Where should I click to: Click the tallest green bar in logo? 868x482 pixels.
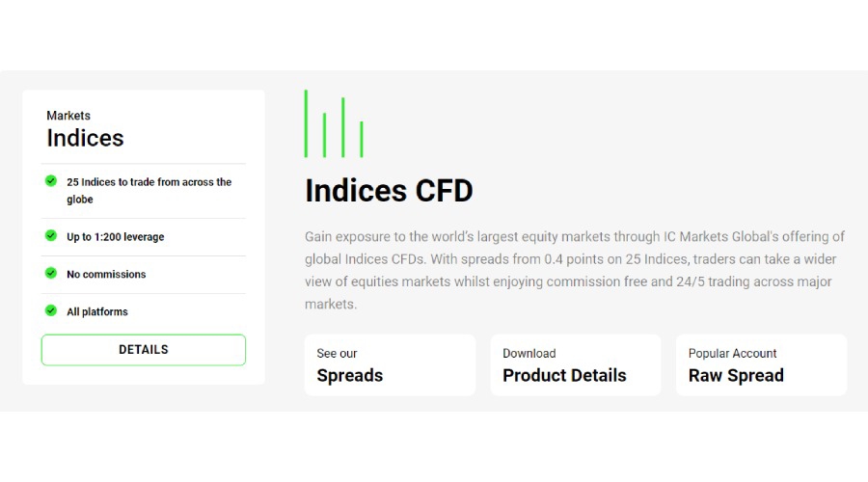306,123
